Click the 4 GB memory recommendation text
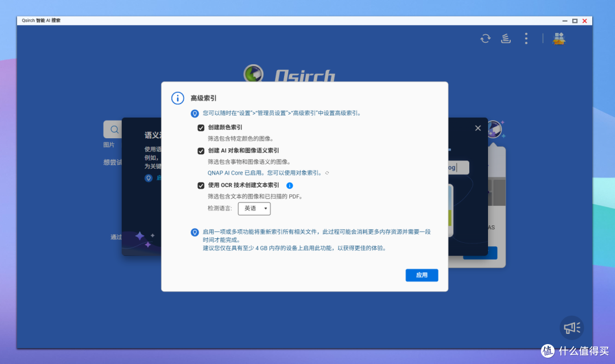Screen dimensions: 615x364 [x=294, y=248]
